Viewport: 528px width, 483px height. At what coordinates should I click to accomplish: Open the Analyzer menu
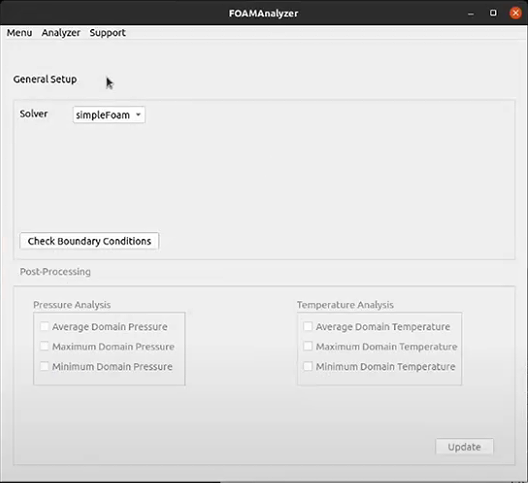pos(61,33)
